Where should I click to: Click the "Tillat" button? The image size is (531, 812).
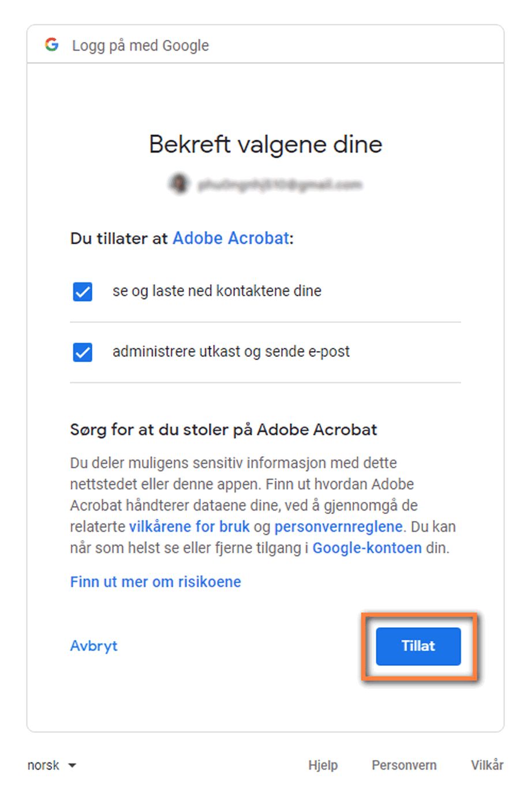coord(417,646)
